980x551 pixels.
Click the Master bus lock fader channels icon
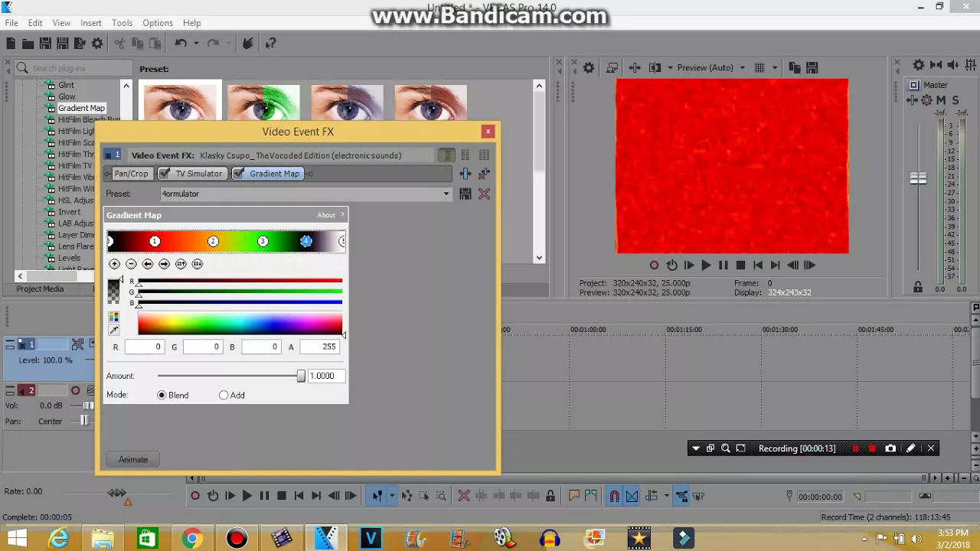[917, 288]
